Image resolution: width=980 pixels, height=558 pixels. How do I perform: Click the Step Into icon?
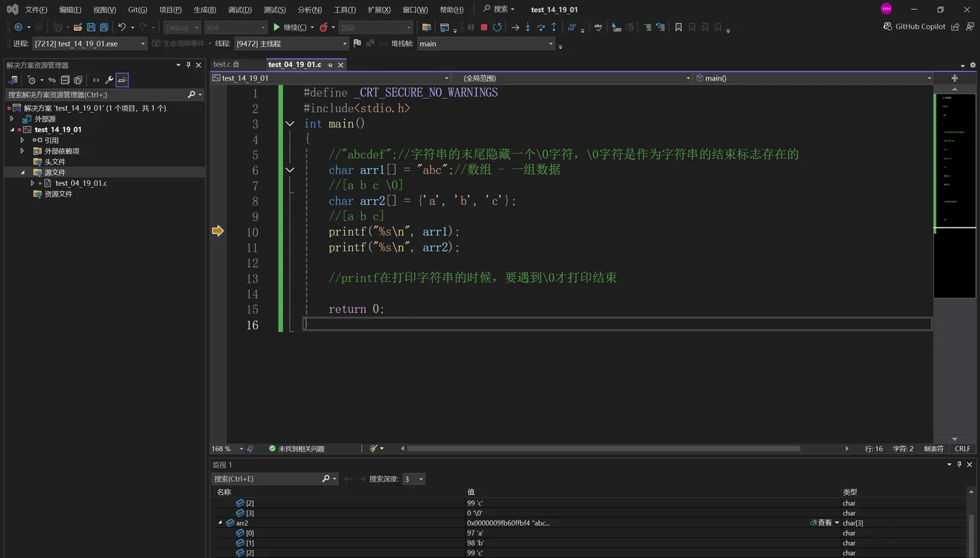click(x=528, y=27)
